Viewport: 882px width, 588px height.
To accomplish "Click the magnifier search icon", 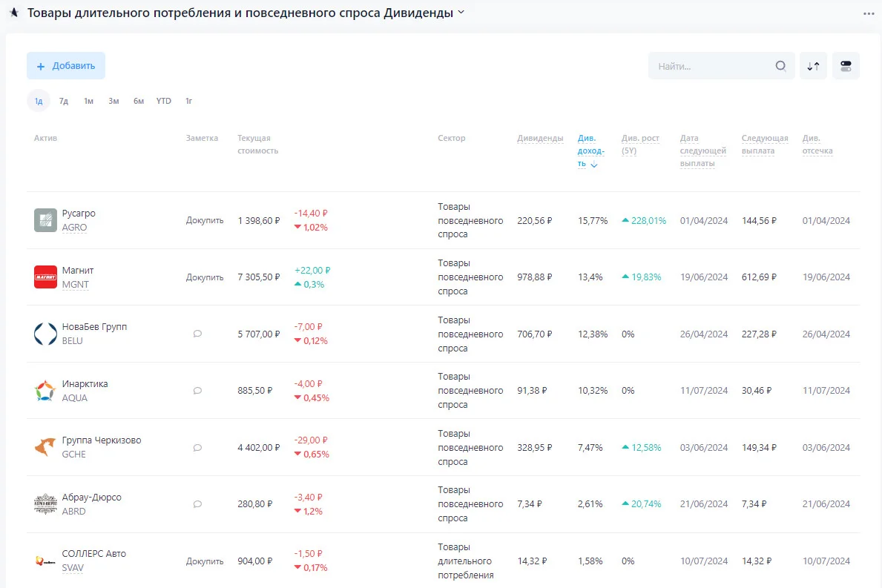I will [x=781, y=66].
